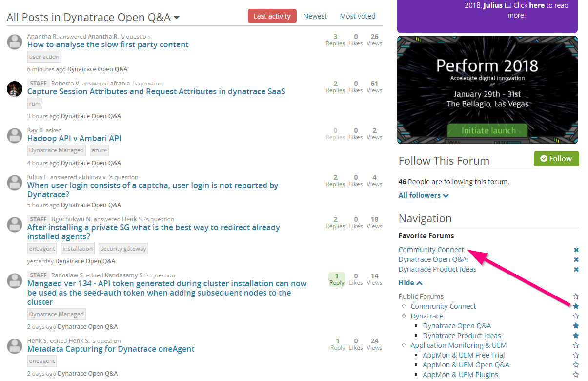Viewport: 588px width, 381px height.
Task: Select the Last activity sort tab
Action: (272, 16)
